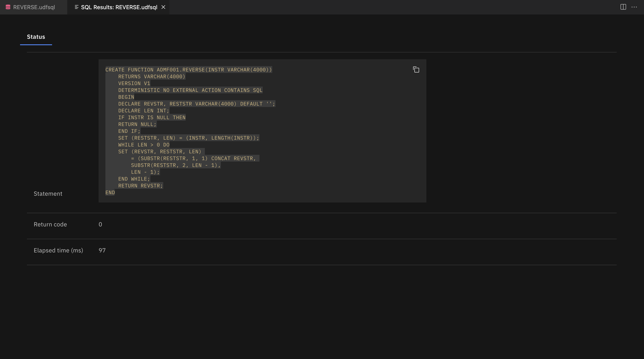Viewport: 644px width, 359px height.
Task: Click the SET (RESTSTR, LEN) = (INSTR line
Action: click(189, 138)
